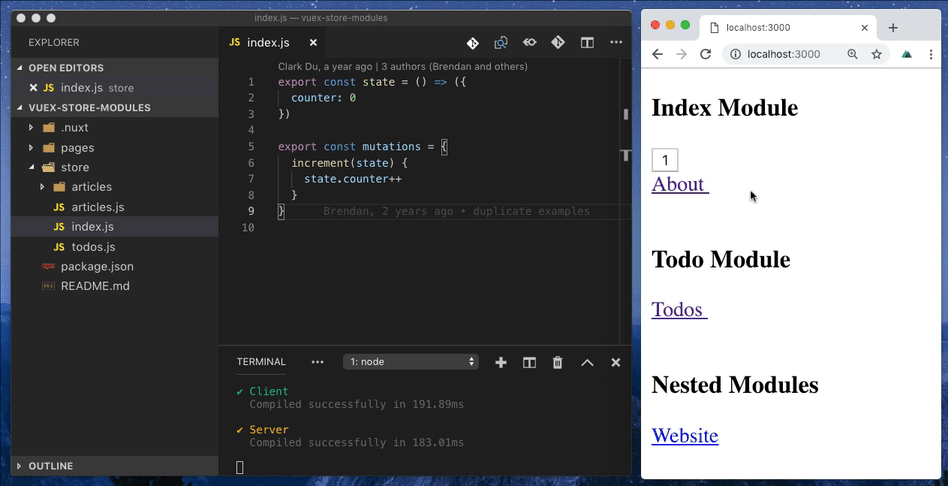Select the TERMINAL panel tab
The image size is (948, 486).
click(x=261, y=362)
